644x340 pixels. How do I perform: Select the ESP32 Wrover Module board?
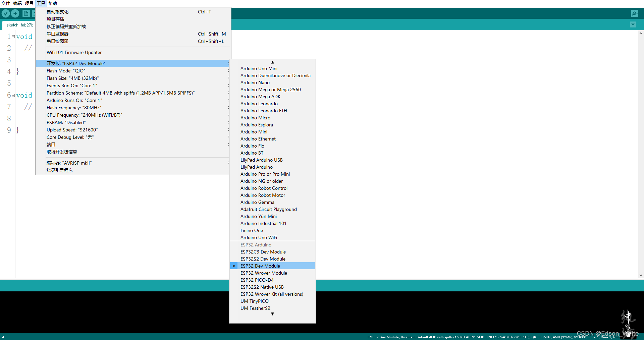272,273
